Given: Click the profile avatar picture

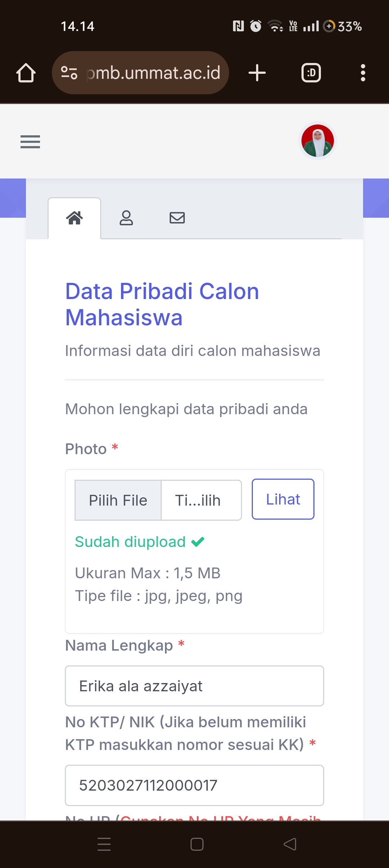Looking at the screenshot, I should pyautogui.click(x=318, y=141).
